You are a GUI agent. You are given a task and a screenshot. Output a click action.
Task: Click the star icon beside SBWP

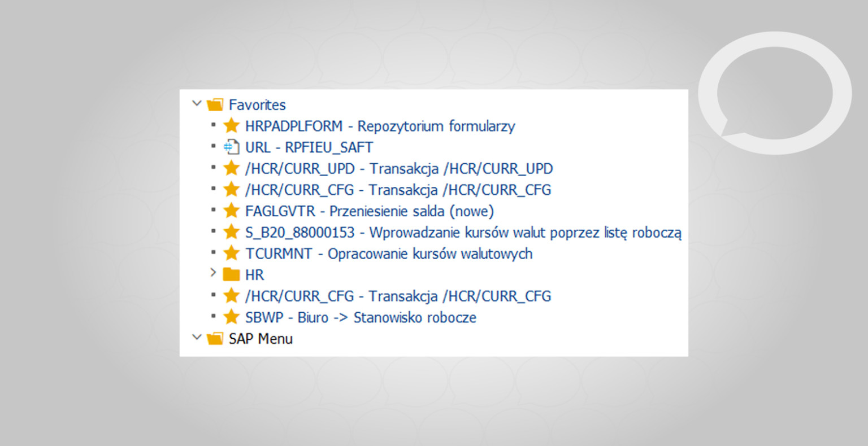pyautogui.click(x=231, y=317)
